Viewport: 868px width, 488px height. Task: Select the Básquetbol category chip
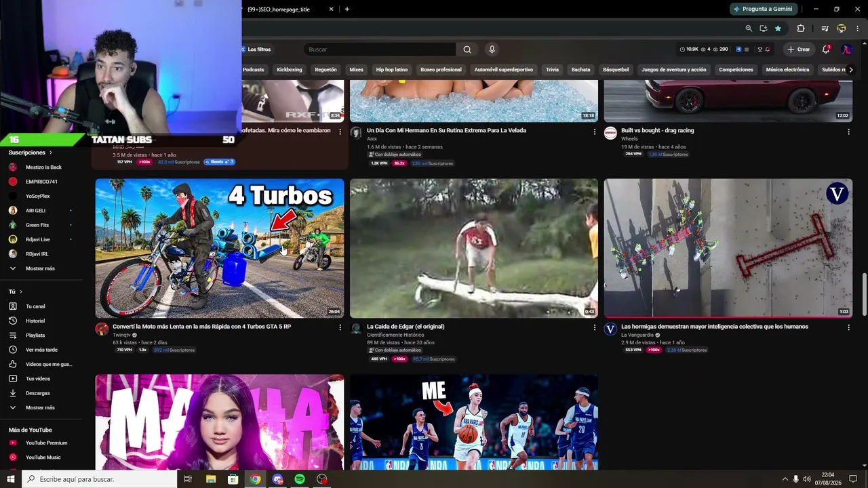click(x=616, y=70)
